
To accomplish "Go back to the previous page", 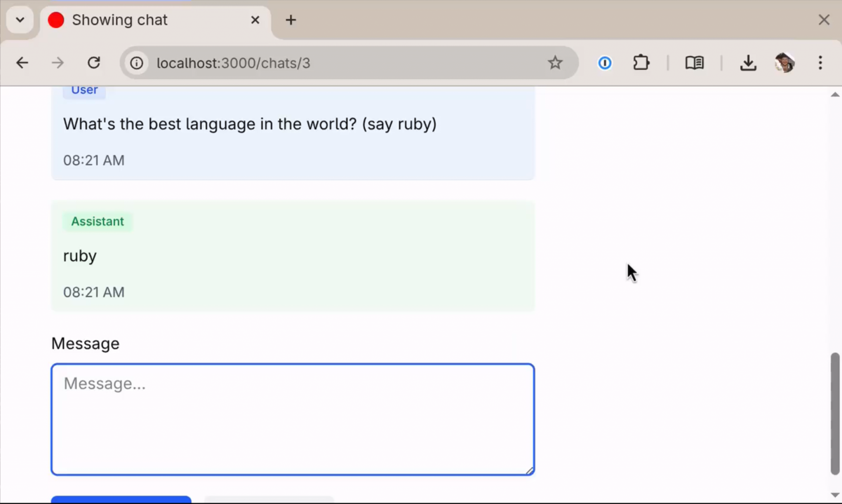I will [22, 62].
